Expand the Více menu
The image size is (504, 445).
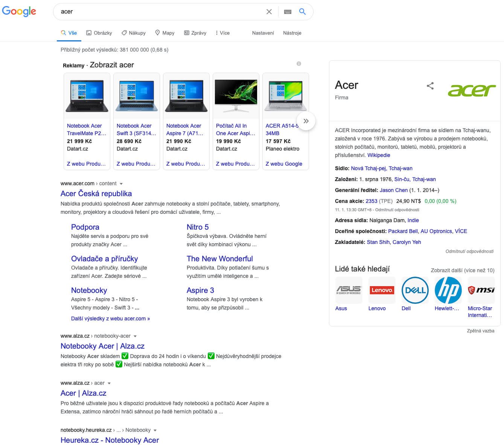(222, 33)
